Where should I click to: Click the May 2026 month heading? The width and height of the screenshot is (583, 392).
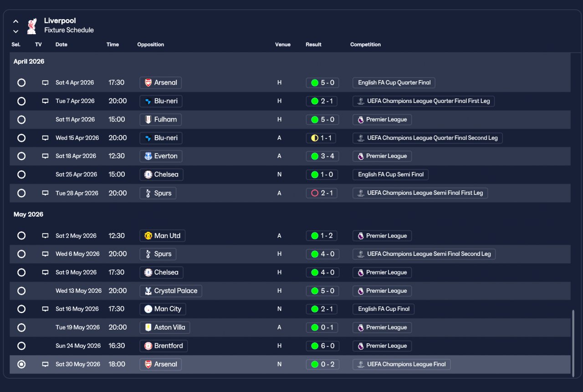(28, 214)
